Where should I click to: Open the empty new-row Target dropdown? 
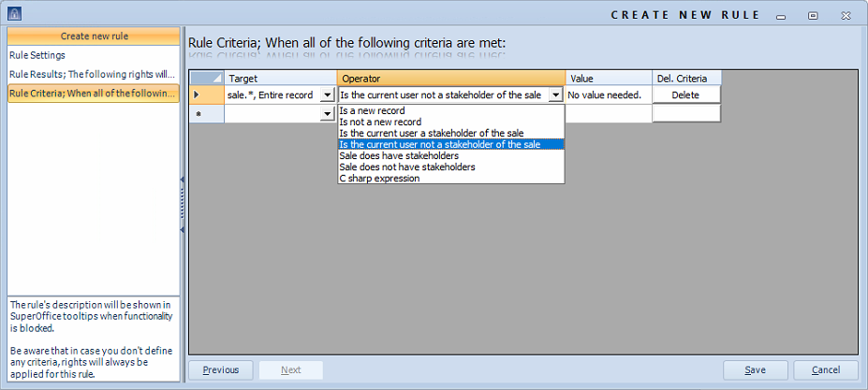328,114
